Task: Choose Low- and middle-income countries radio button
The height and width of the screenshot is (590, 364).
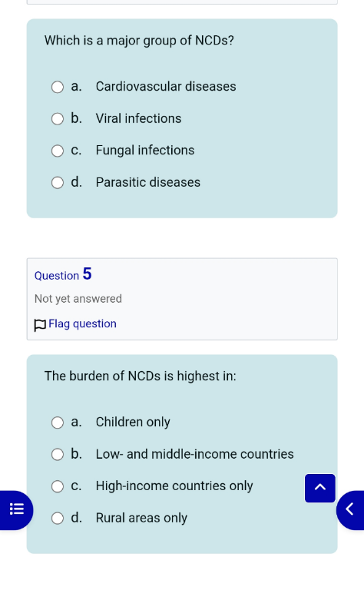Action: point(58,455)
